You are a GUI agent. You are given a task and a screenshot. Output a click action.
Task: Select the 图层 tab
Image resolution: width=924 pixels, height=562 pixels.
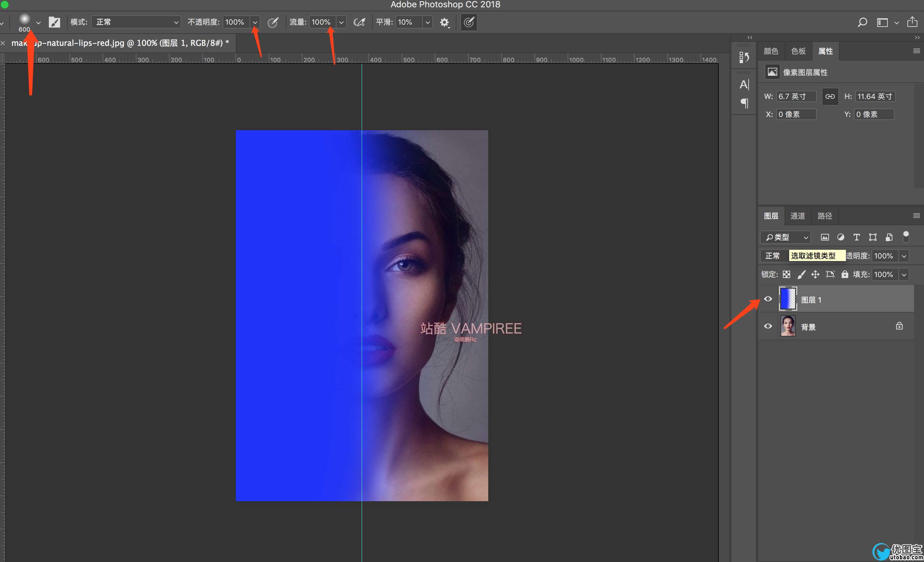click(x=771, y=216)
